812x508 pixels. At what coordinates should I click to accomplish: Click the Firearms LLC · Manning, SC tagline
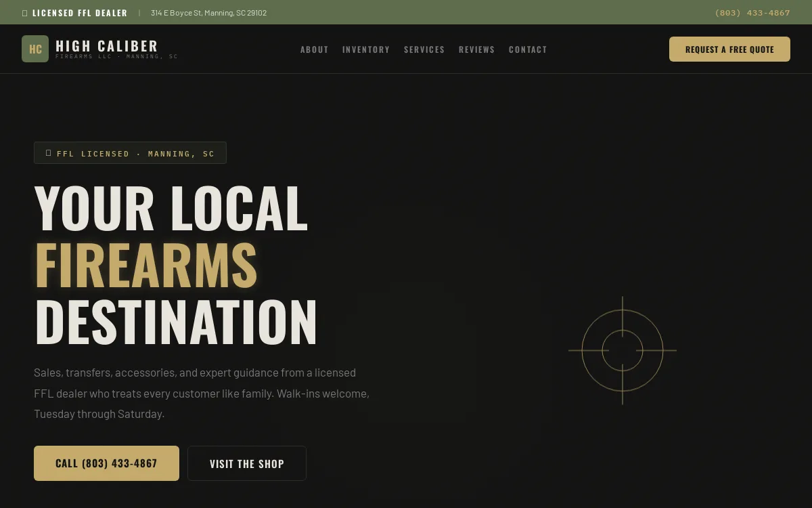pyautogui.click(x=116, y=57)
